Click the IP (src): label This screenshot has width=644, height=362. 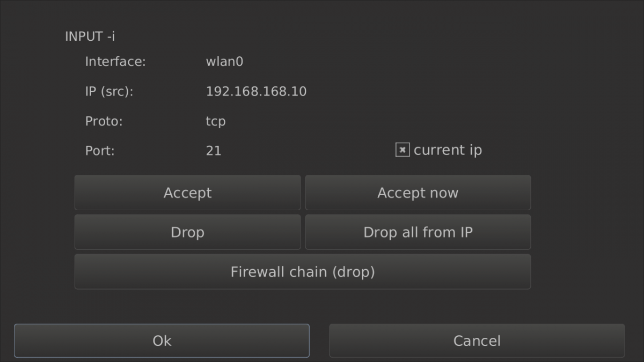point(109,92)
